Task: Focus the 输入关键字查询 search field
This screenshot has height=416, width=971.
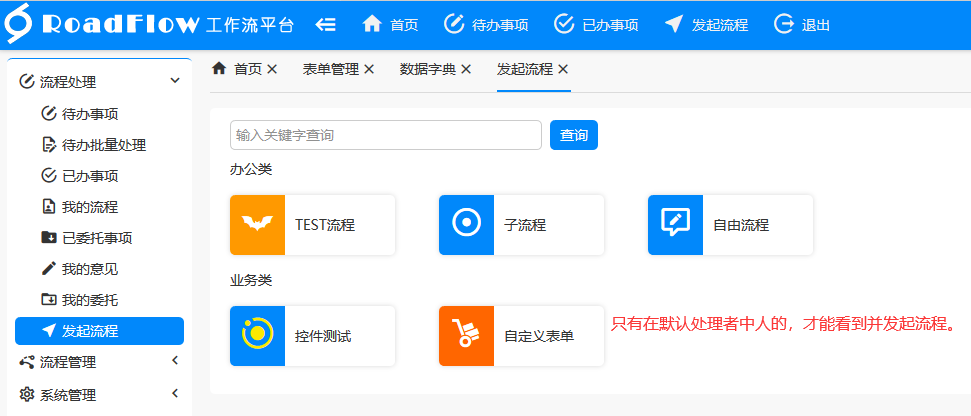Action: tap(386, 135)
